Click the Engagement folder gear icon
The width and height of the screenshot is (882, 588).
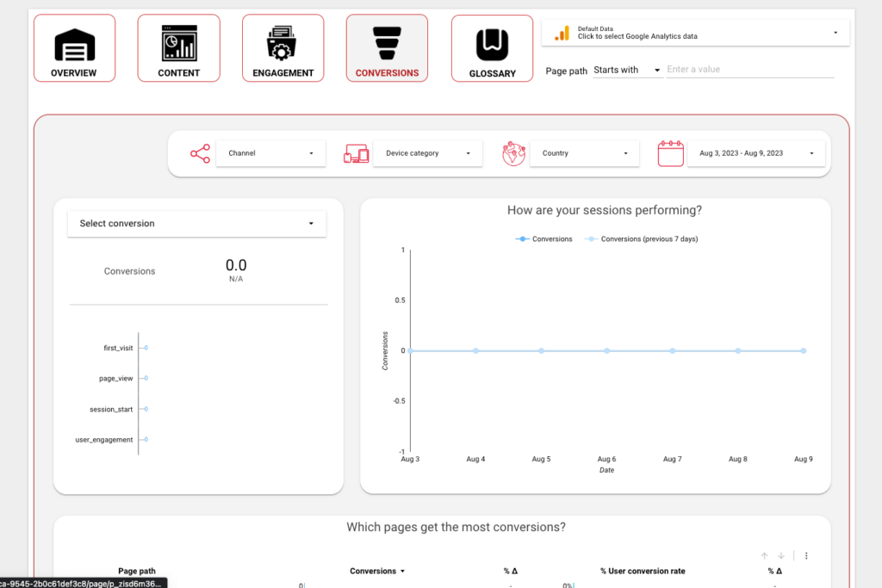[x=282, y=43]
